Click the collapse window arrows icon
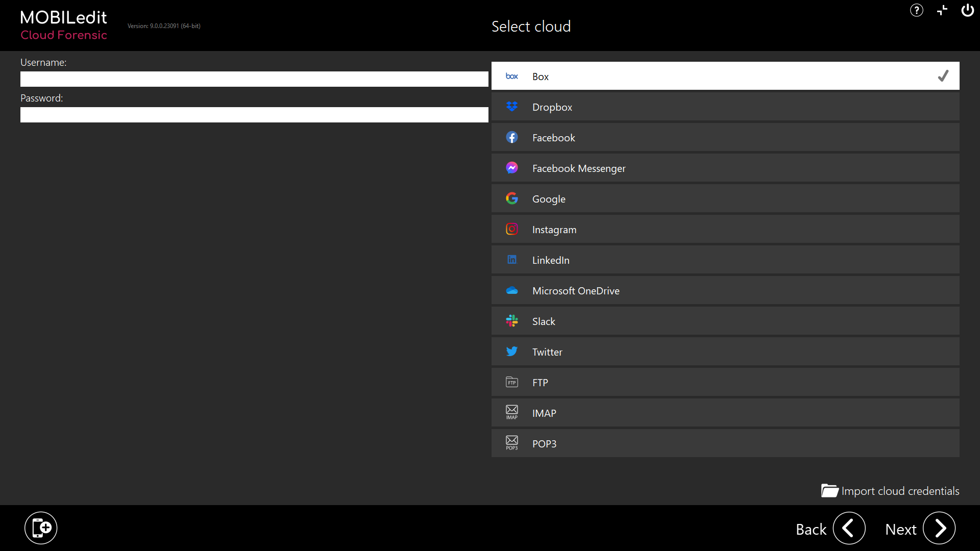 tap(942, 10)
